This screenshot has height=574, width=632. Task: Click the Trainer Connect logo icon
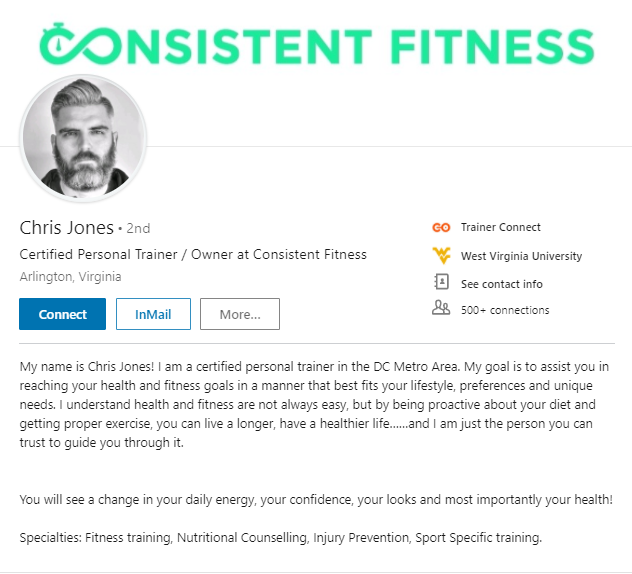[x=441, y=228]
